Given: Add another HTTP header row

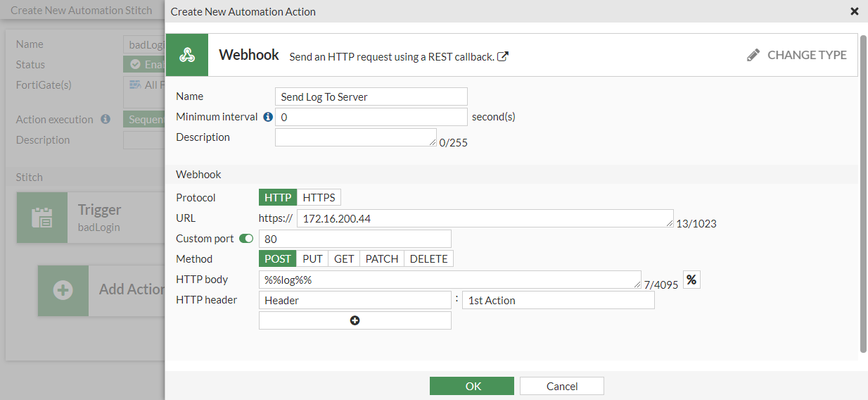Looking at the screenshot, I should pos(355,320).
